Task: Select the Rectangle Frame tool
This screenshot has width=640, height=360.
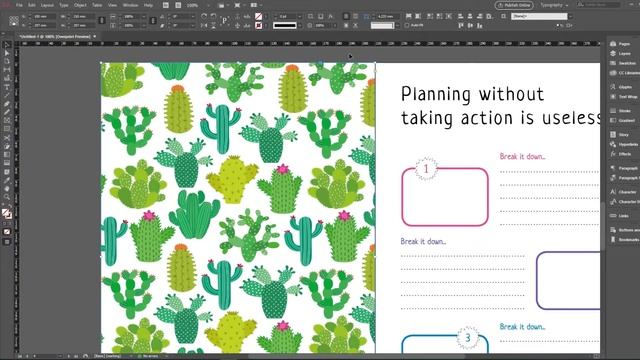Action: pyautogui.click(x=7, y=120)
